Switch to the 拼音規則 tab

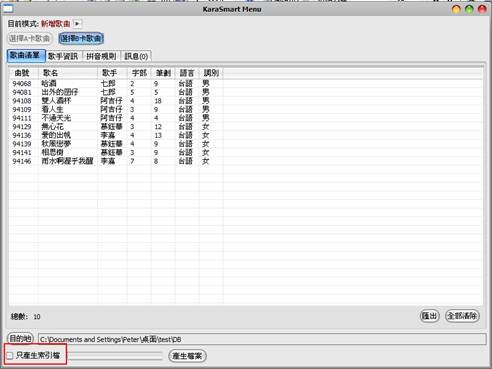click(101, 56)
